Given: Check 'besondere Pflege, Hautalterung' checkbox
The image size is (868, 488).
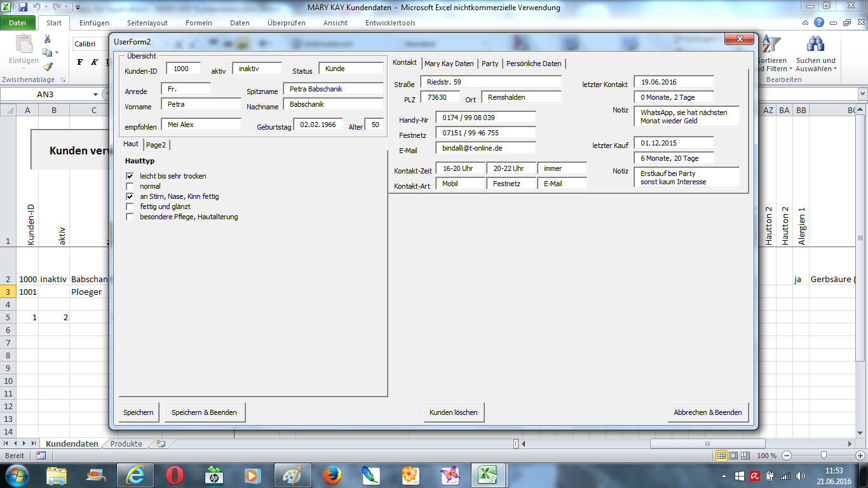Looking at the screenshot, I should tap(130, 217).
